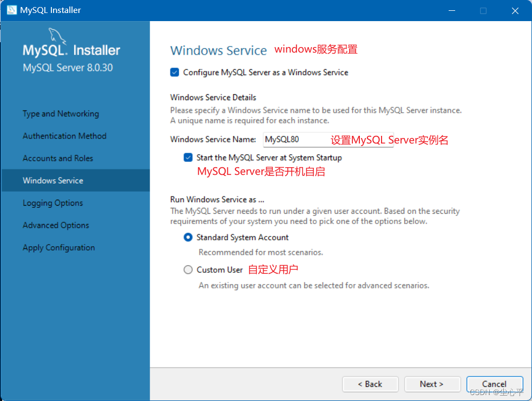Click the Back button
532x401 pixels.
370,384
